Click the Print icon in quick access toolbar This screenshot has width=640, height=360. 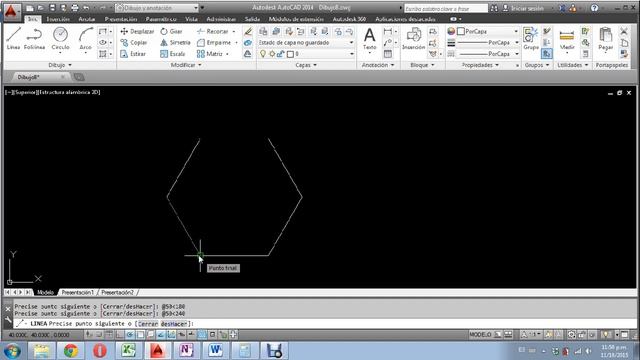[x=75, y=8]
